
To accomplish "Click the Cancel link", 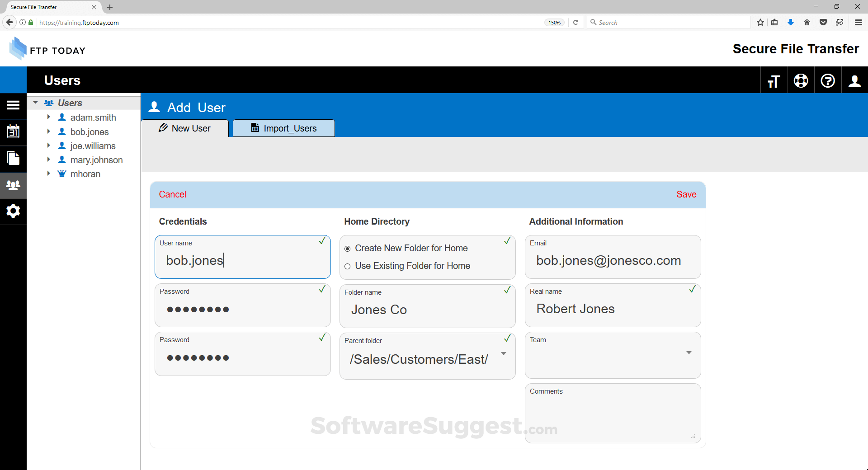I will tap(172, 194).
